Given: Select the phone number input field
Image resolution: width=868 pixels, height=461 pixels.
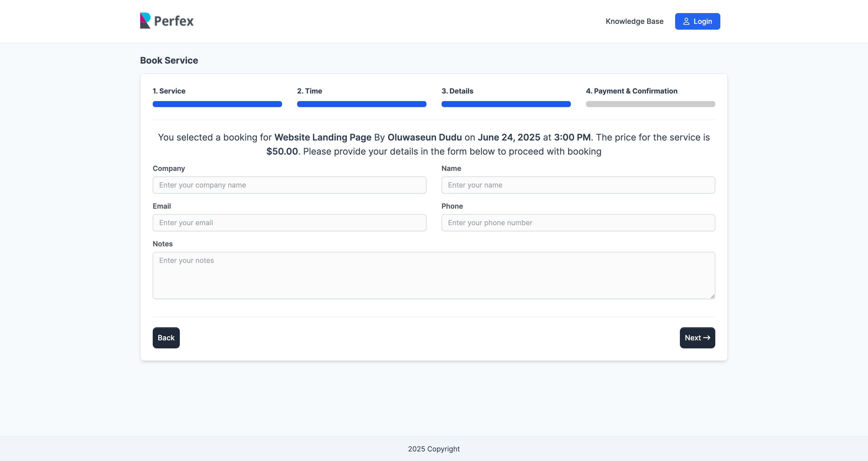Looking at the screenshot, I should [x=578, y=222].
